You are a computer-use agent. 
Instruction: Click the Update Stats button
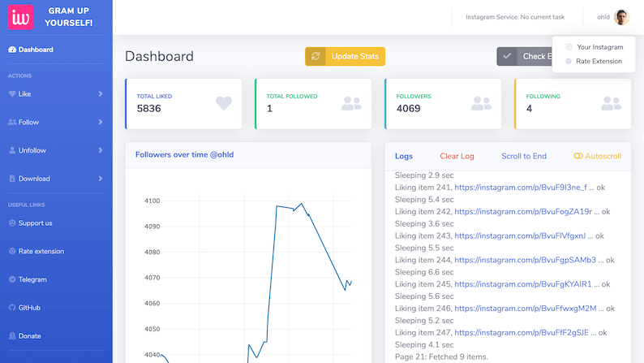click(345, 56)
